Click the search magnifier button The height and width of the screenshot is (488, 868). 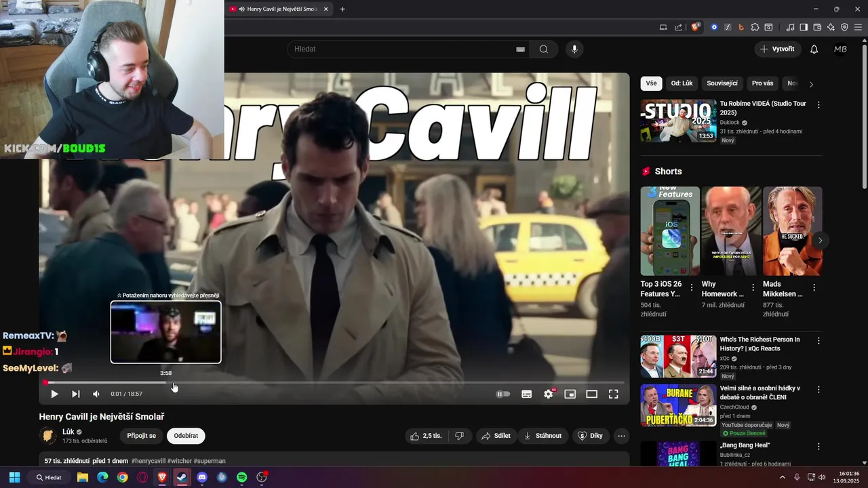544,49
